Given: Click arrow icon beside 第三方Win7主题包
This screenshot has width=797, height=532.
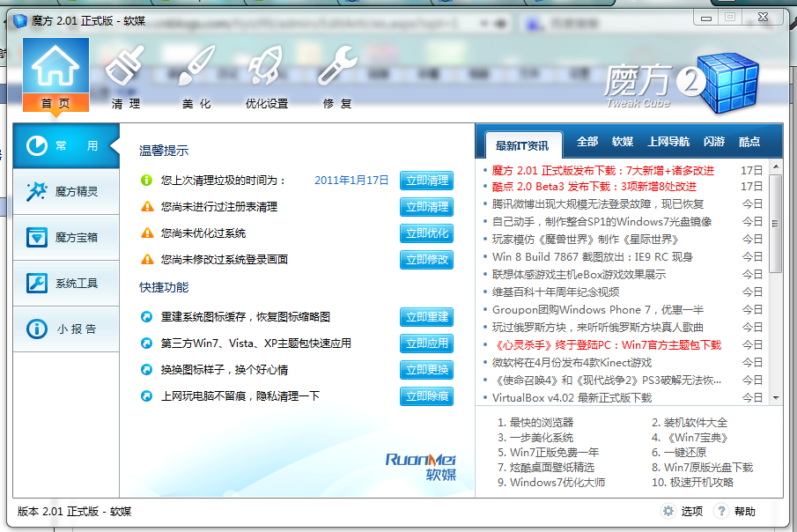Looking at the screenshot, I should pos(146,344).
